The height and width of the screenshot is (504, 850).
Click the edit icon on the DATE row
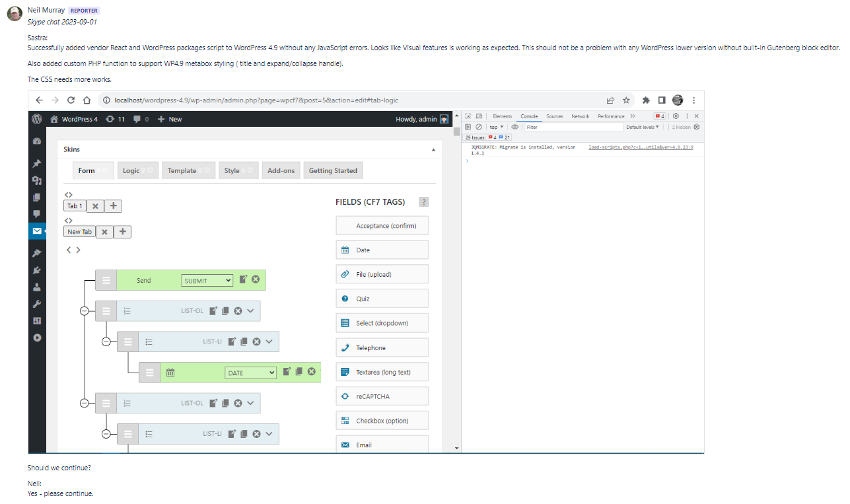pyautogui.click(x=287, y=372)
